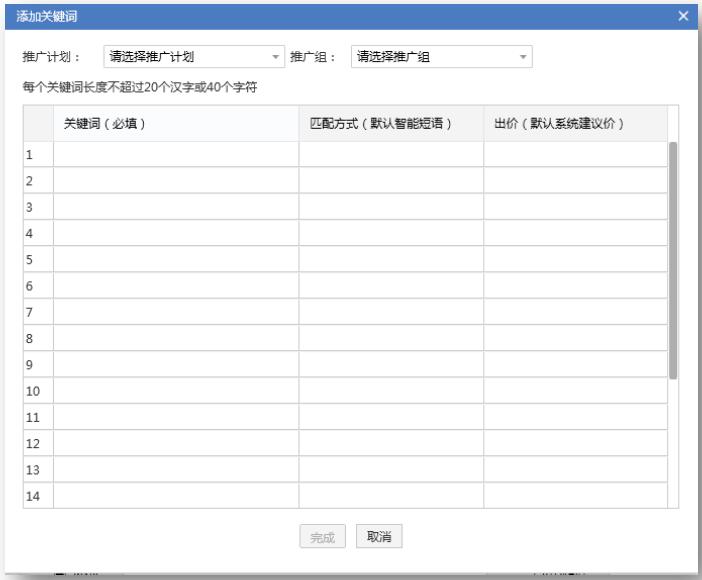The image size is (702, 580).
Task: Select 匹配方式 cell in row 13
Action: click(391, 469)
